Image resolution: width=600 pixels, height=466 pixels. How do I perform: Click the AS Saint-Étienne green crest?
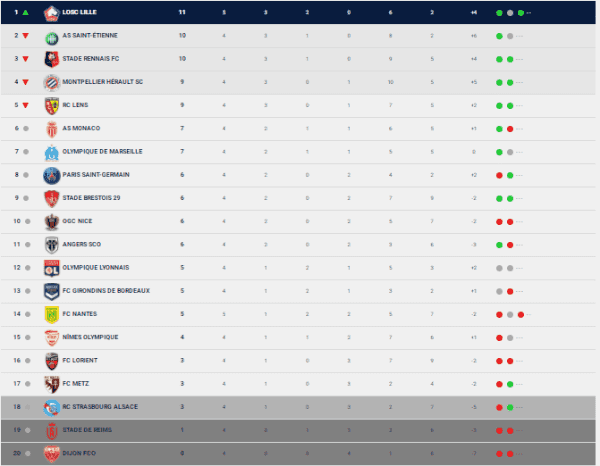click(x=52, y=35)
